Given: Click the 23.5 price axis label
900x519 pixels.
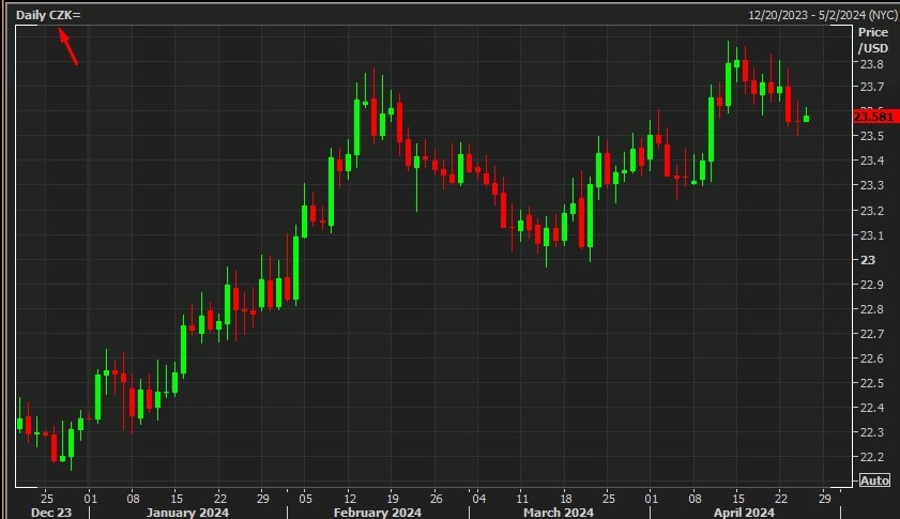Looking at the screenshot, I should [x=871, y=136].
